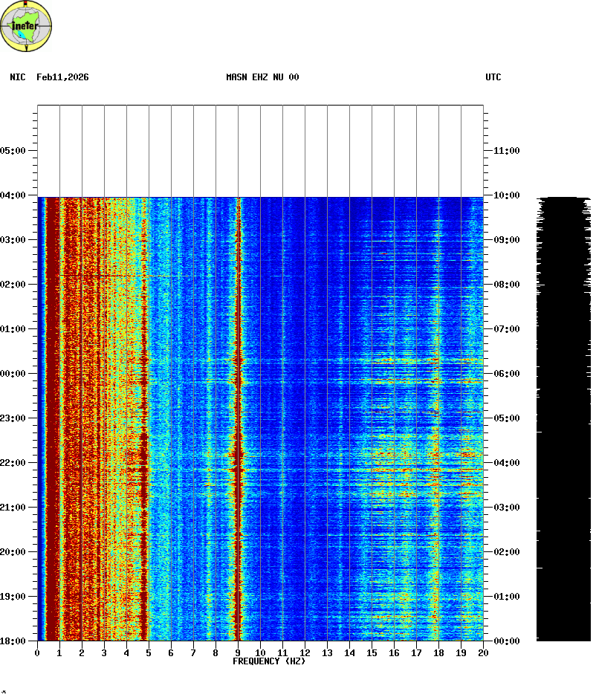
Task: Select the 18:00 local time marker
Action: click(x=14, y=641)
